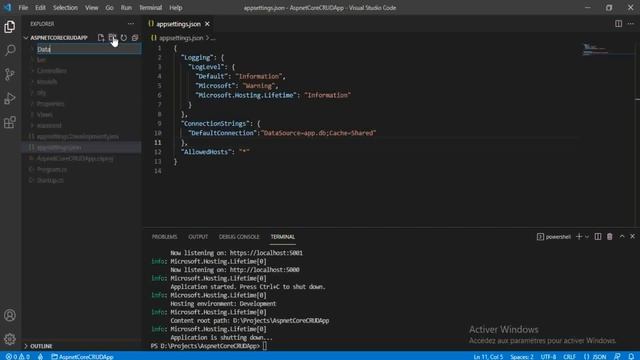
Task: Split the editor to the right
Action: point(618,24)
